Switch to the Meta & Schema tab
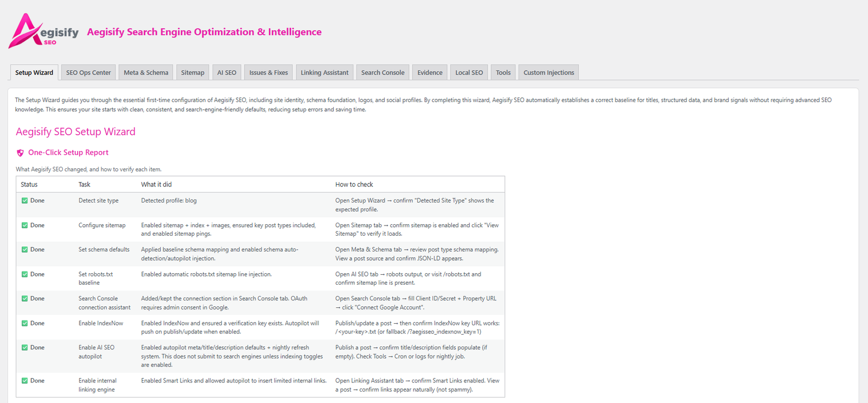The height and width of the screenshot is (403, 868). [146, 73]
